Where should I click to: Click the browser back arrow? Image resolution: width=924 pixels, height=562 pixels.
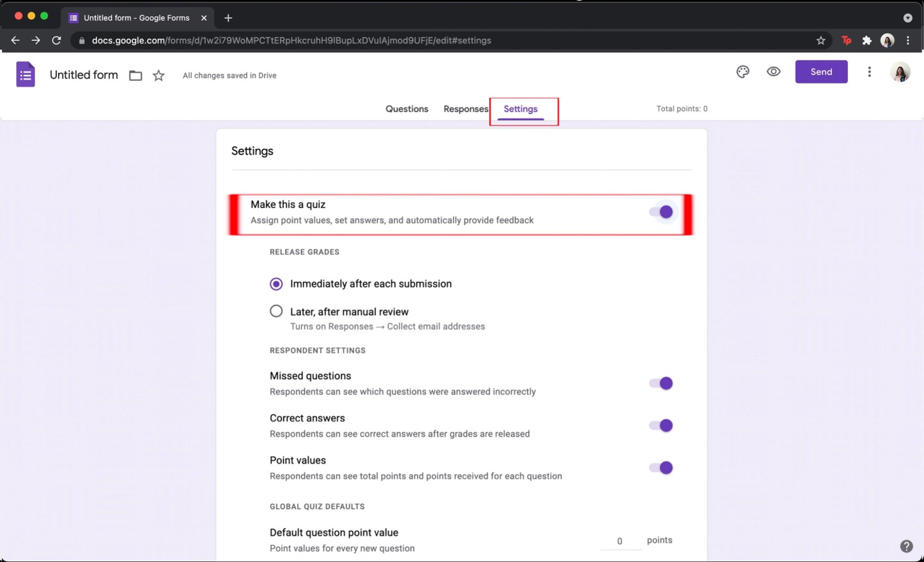coord(15,40)
